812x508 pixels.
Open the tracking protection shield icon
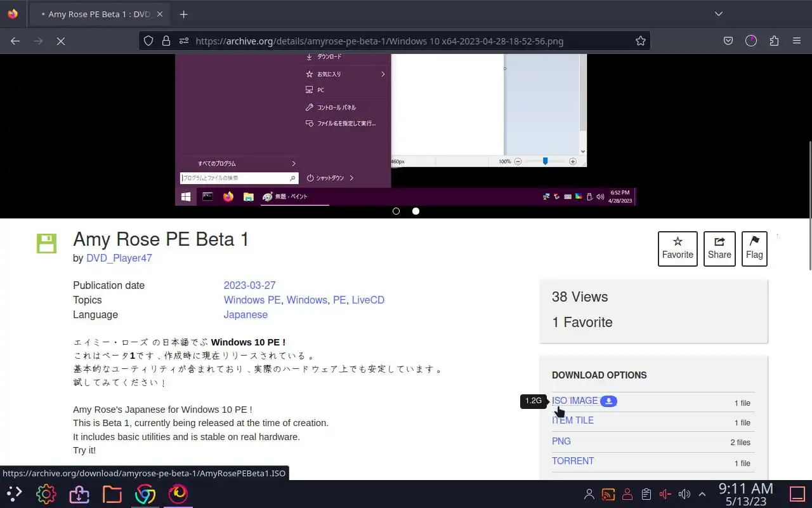[148, 41]
